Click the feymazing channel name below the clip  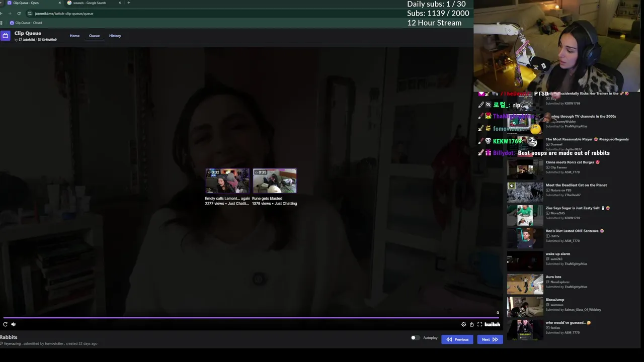pyautogui.click(x=12, y=344)
